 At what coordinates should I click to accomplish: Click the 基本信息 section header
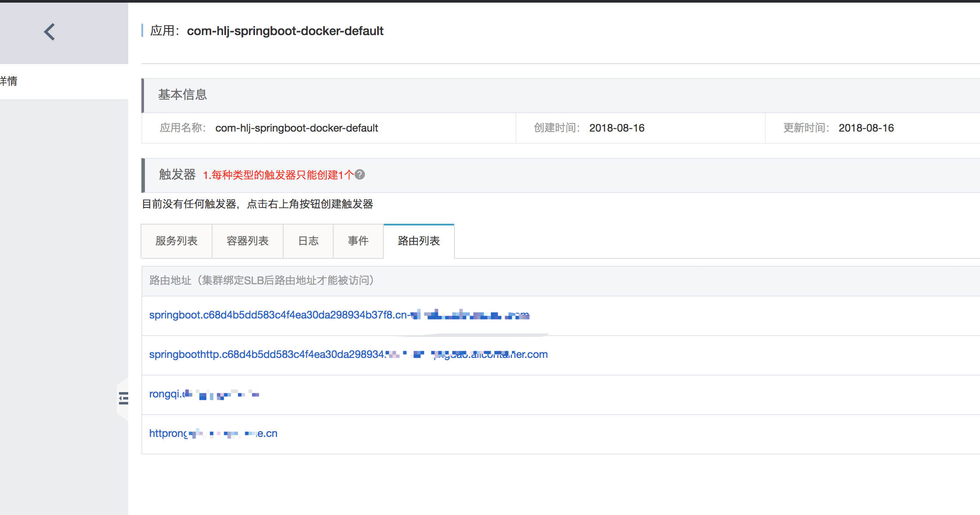pyautogui.click(x=183, y=95)
